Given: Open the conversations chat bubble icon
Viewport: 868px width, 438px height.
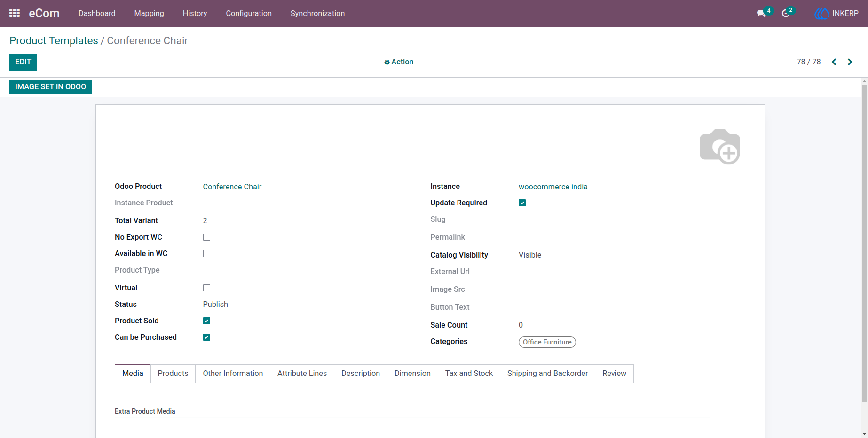Looking at the screenshot, I should [x=761, y=14].
